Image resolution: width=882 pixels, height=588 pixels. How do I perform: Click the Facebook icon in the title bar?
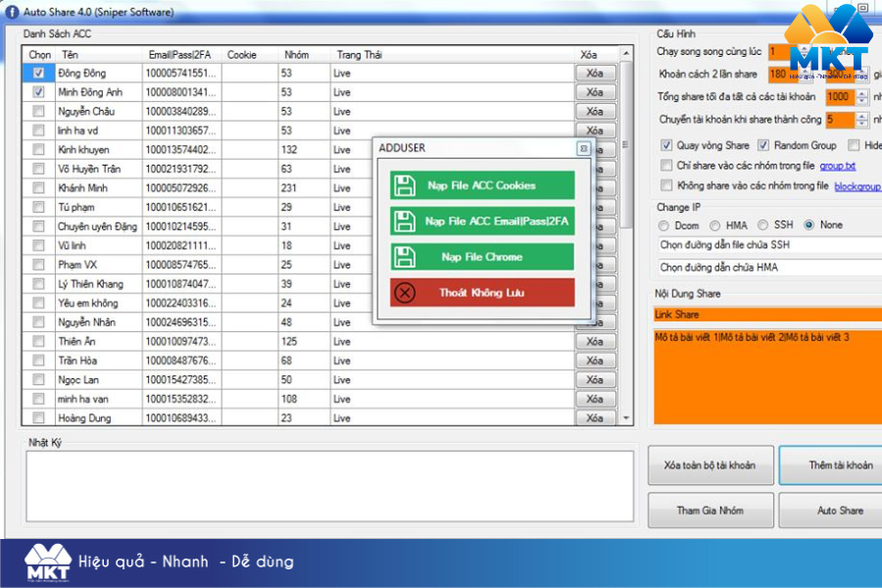[13, 11]
